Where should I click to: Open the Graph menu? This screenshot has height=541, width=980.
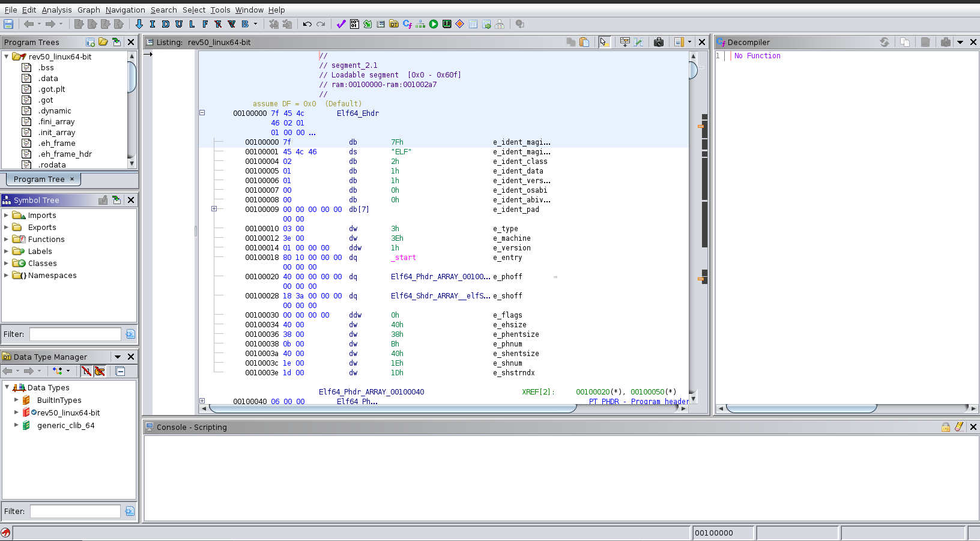tap(89, 10)
